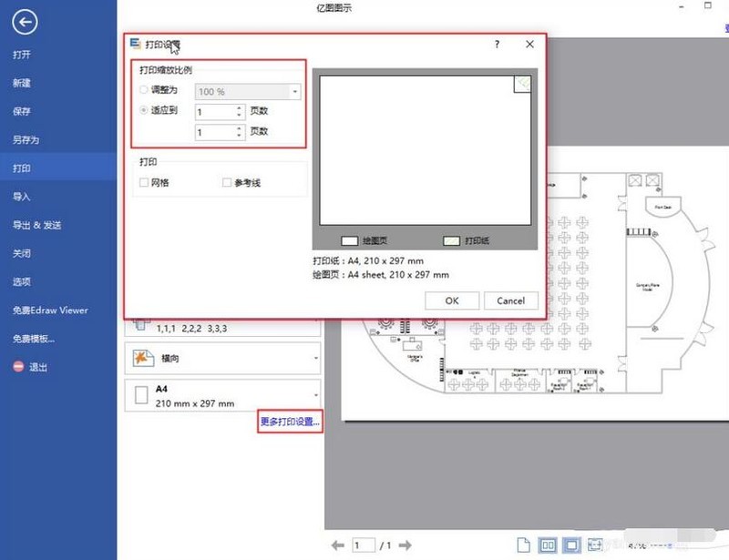729x560 pixels.
Task: Open the 100 % scale dropdown
Action: tap(248, 92)
